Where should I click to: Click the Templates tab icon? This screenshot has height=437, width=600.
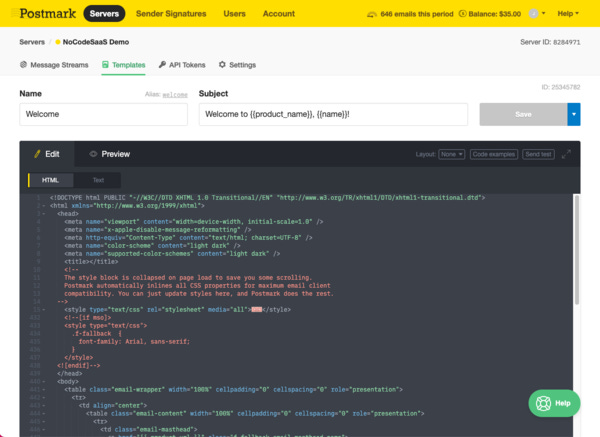point(105,65)
